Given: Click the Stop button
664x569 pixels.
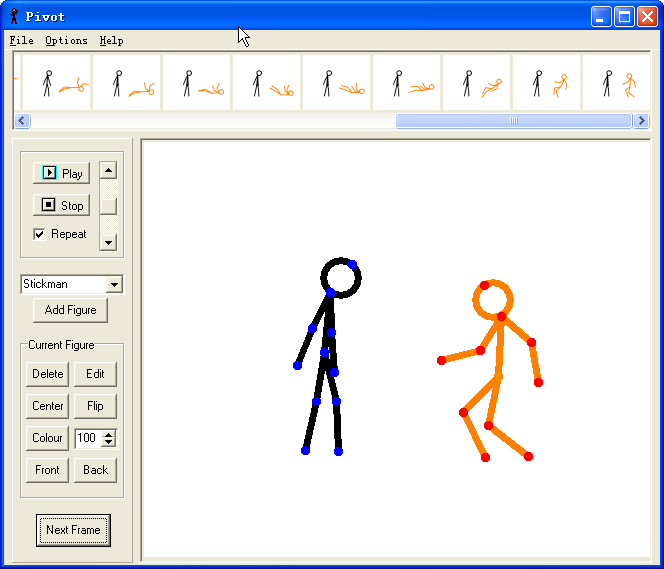Looking at the screenshot, I should coord(61,205).
